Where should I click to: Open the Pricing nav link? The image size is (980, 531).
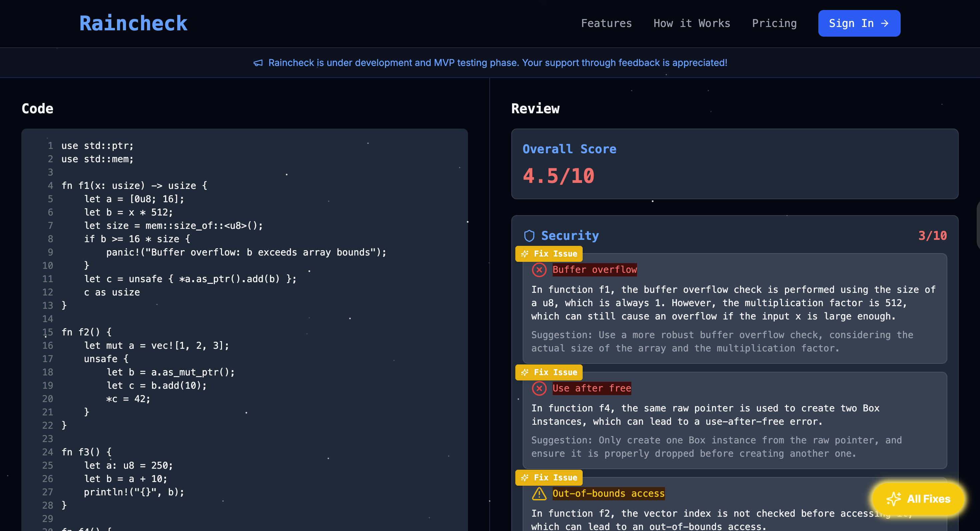point(774,23)
